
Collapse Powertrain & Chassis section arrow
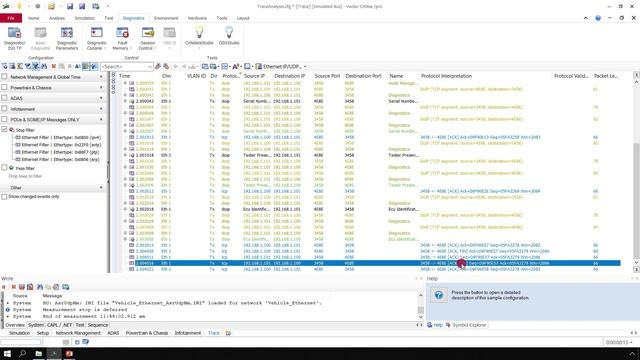pos(101,87)
